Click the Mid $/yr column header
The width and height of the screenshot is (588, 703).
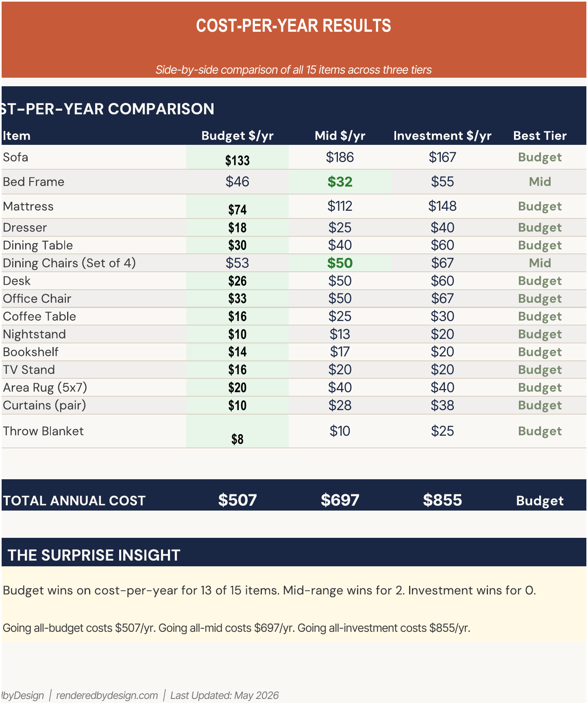tap(340, 135)
